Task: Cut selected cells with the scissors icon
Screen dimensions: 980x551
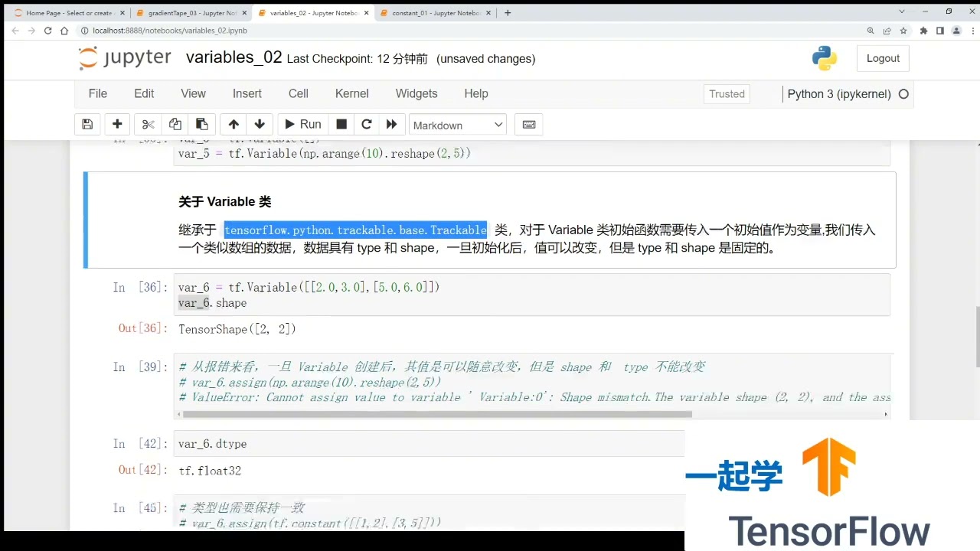Action: pos(149,124)
